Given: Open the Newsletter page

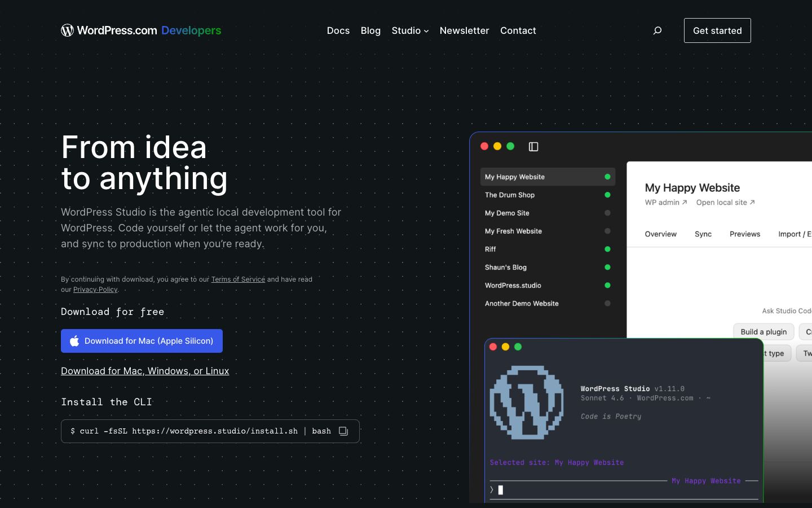Looking at the screenshot, I should [x=464, y=30].
